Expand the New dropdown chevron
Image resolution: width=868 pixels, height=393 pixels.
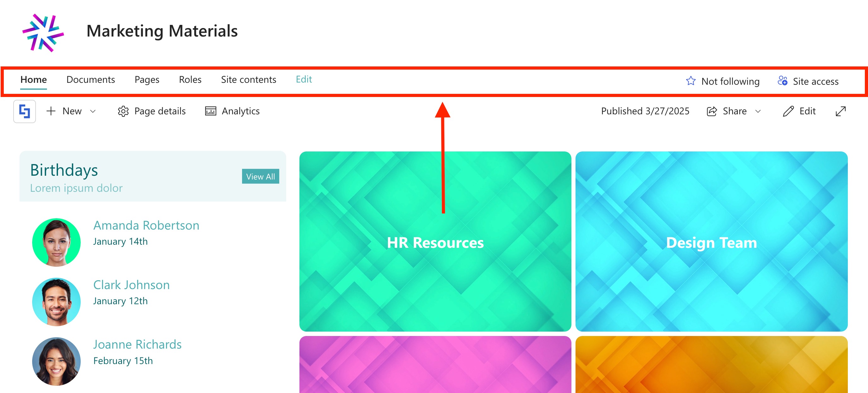(93, 111)
